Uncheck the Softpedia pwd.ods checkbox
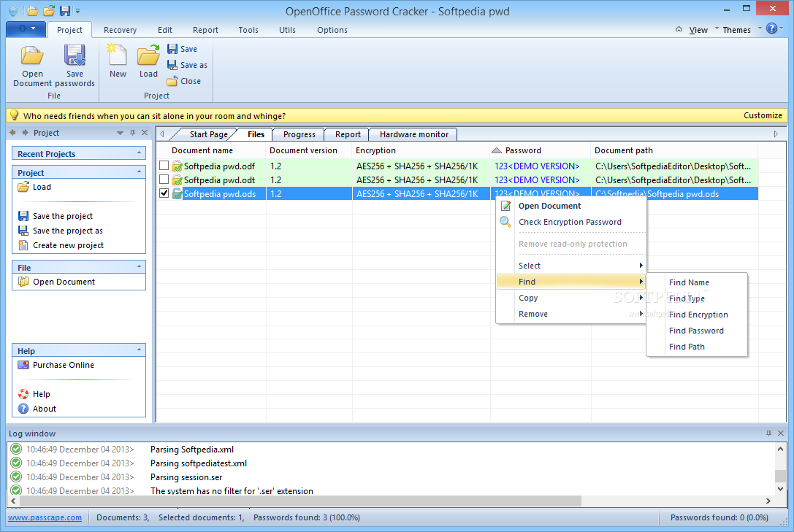This screenshot has width=794, height=532. 164,193
